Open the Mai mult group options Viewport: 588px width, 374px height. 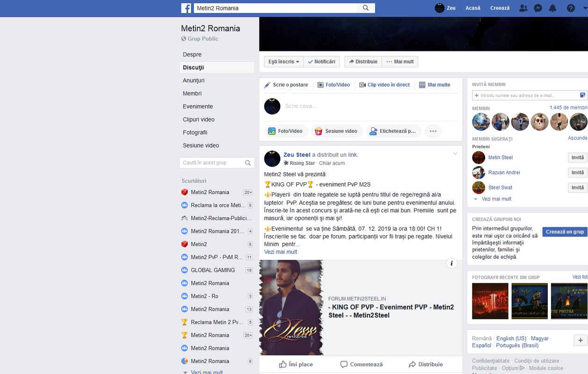click(x=400, y=62)
